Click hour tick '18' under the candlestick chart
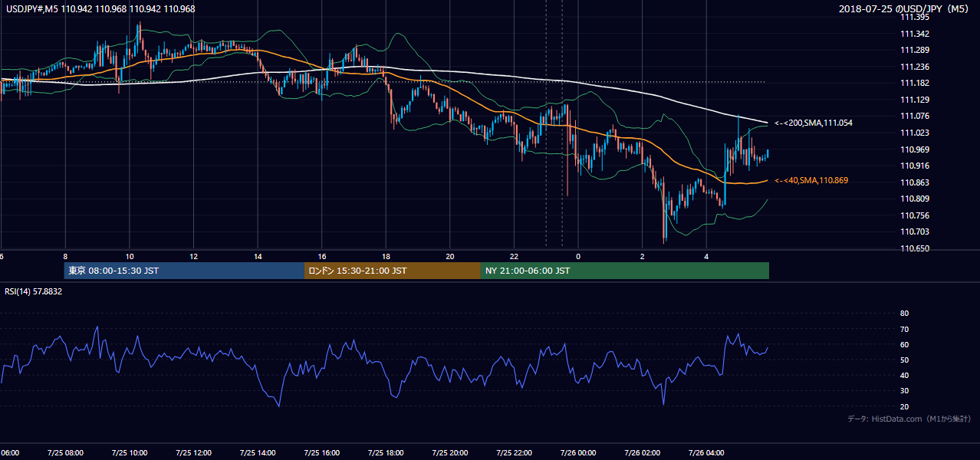Image resolution: width=980 pixels, height=460 pixels. (386, 256)
